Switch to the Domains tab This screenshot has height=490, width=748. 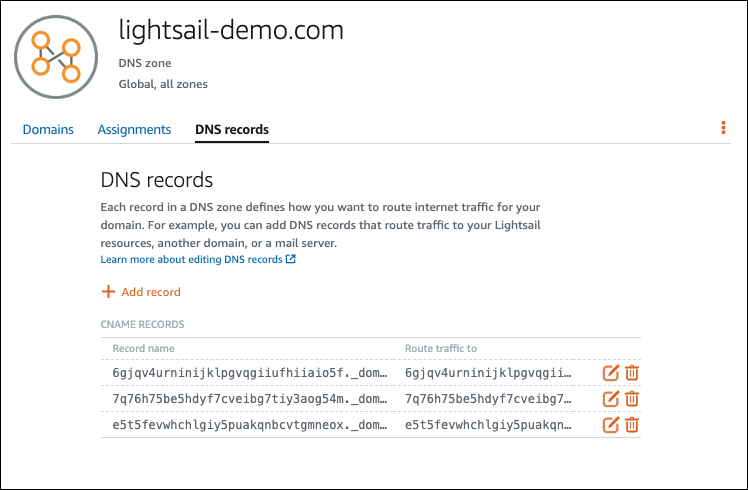(48, 129)
